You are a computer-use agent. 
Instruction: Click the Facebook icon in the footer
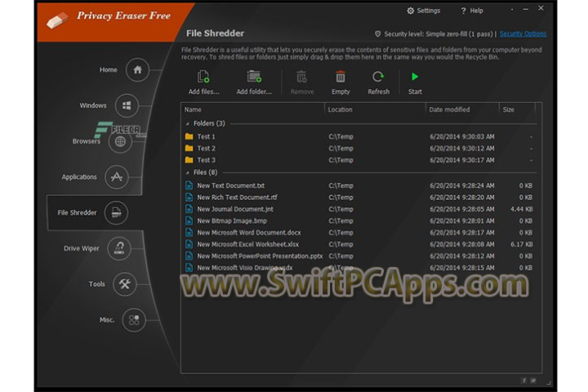click(x=523, y=381)
